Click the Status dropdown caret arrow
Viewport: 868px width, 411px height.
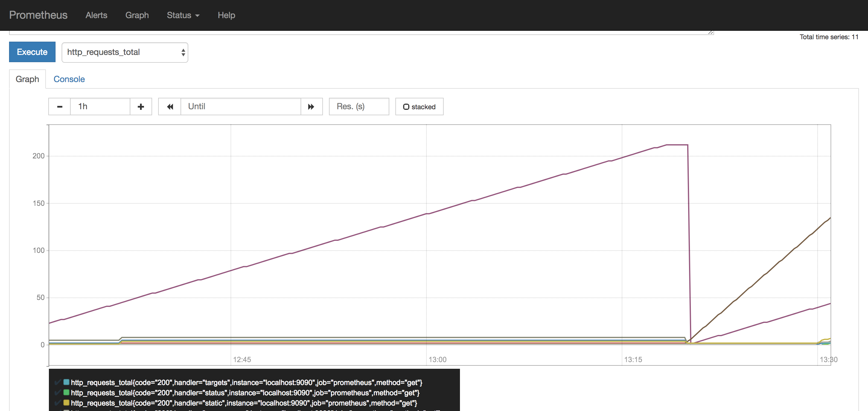click(x=197, y=15)
